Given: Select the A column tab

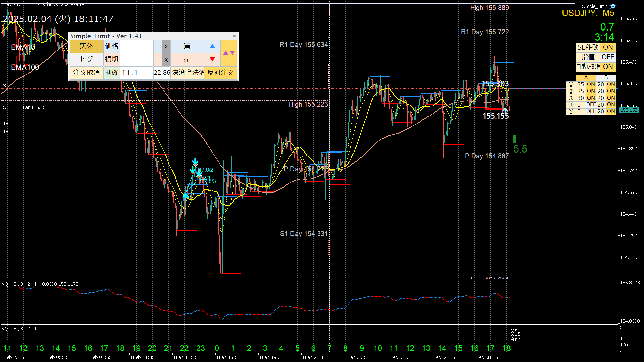Looking at the screenshot, I should coord(586,78).
